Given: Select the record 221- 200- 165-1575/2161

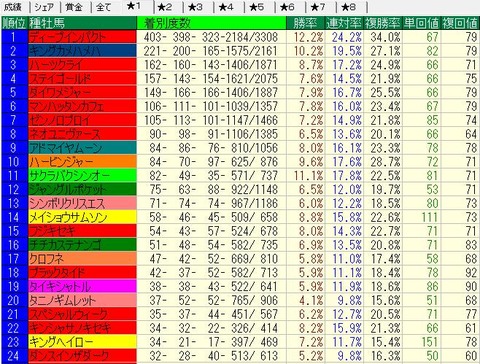Looking at the screenshot, I should pos(212,51).
